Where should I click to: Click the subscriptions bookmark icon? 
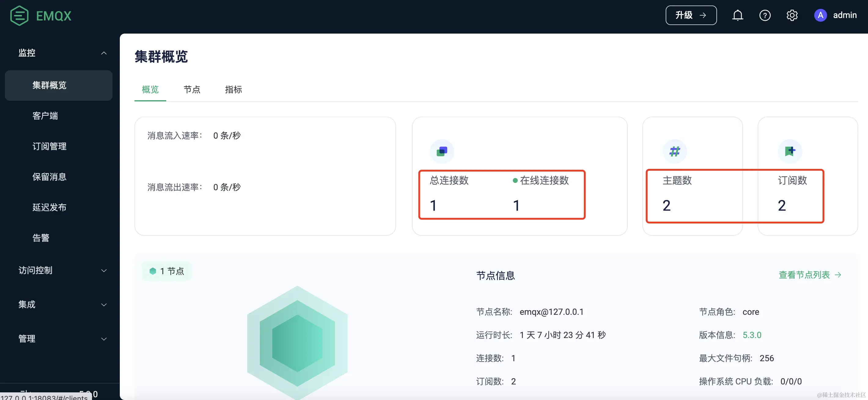click(x=790, y=151)
